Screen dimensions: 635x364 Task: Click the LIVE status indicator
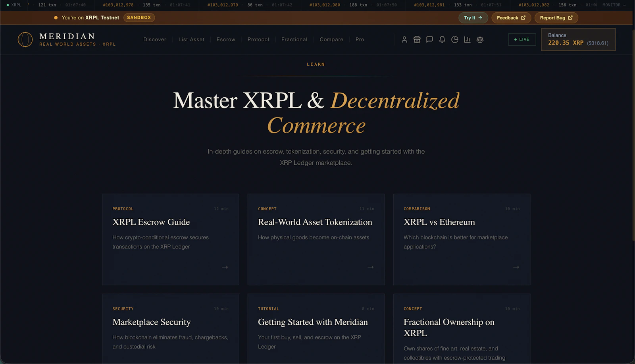coord(522,40)
